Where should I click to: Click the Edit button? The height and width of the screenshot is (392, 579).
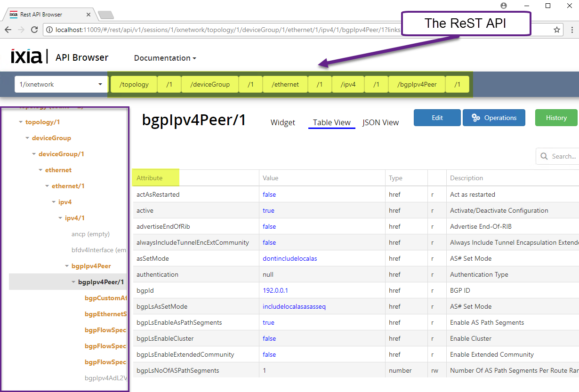[x=437, y=118]
